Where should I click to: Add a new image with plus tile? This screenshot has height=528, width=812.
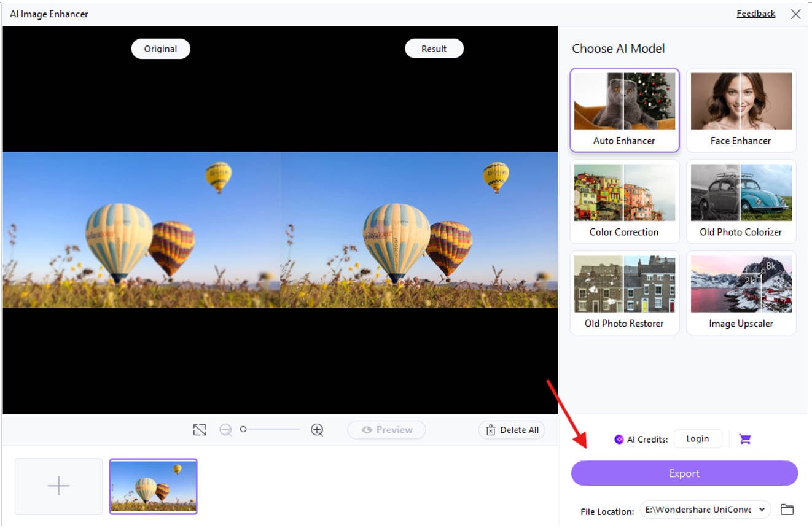(x=59, y=486)
